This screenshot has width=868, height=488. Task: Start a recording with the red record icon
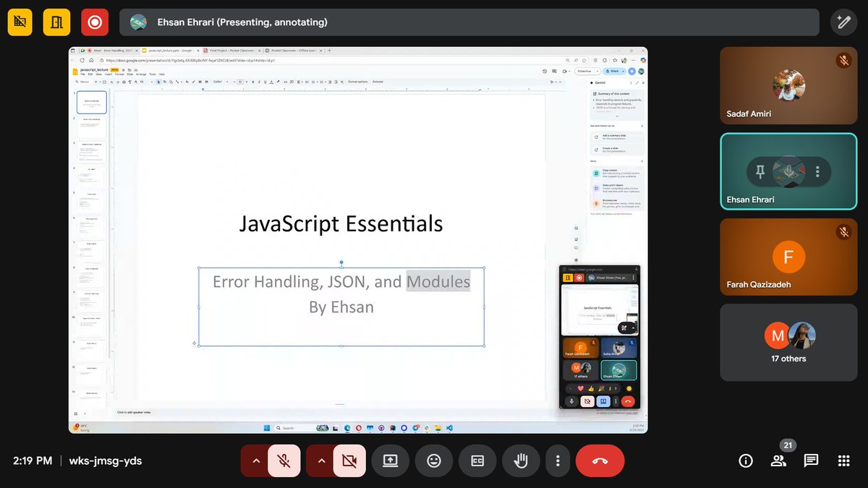[x=95, y=22]
